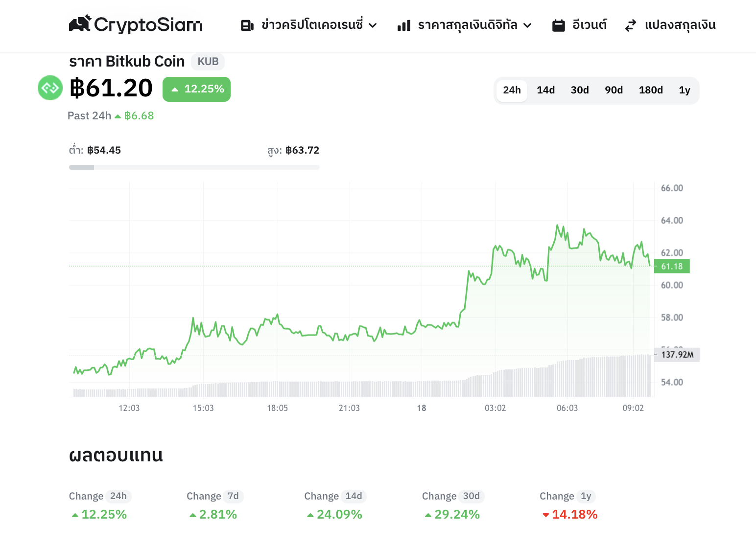Click the ผลตอบแทน section heading
The height and width of the screenshot is (546, 756).
pos(116,455)
